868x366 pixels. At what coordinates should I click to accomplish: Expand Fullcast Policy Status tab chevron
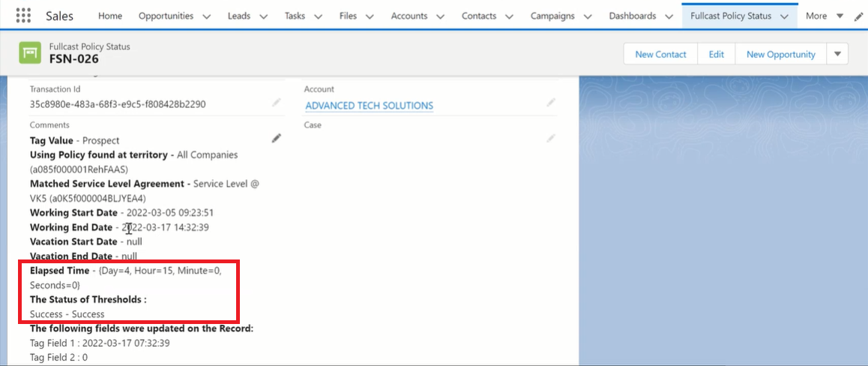click(784, 16)
